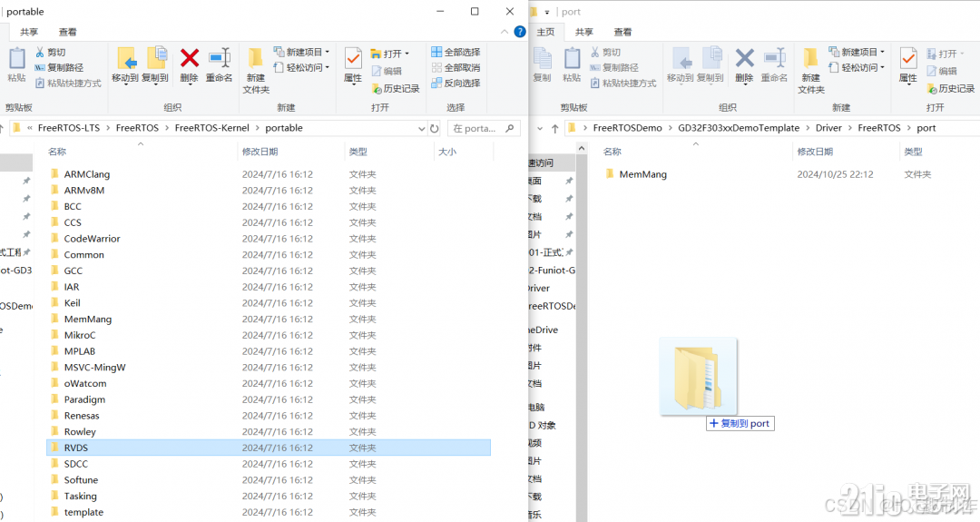Click Edit in portable window ribbon
Screen dimensions: 980x522
387,72
